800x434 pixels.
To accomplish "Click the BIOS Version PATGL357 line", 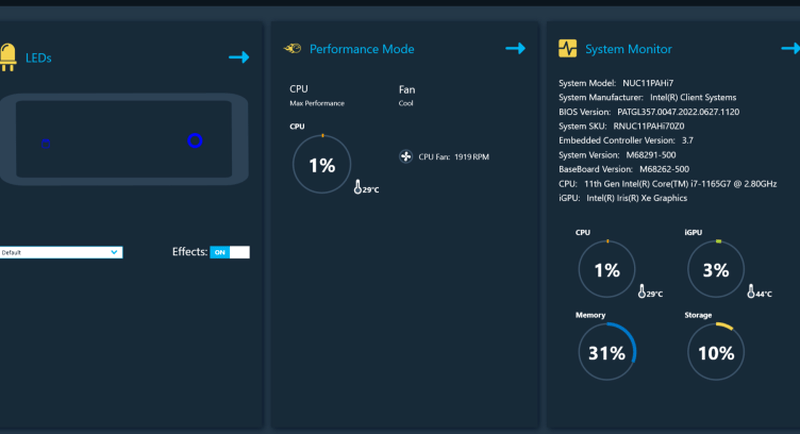I will pos(648,112).
